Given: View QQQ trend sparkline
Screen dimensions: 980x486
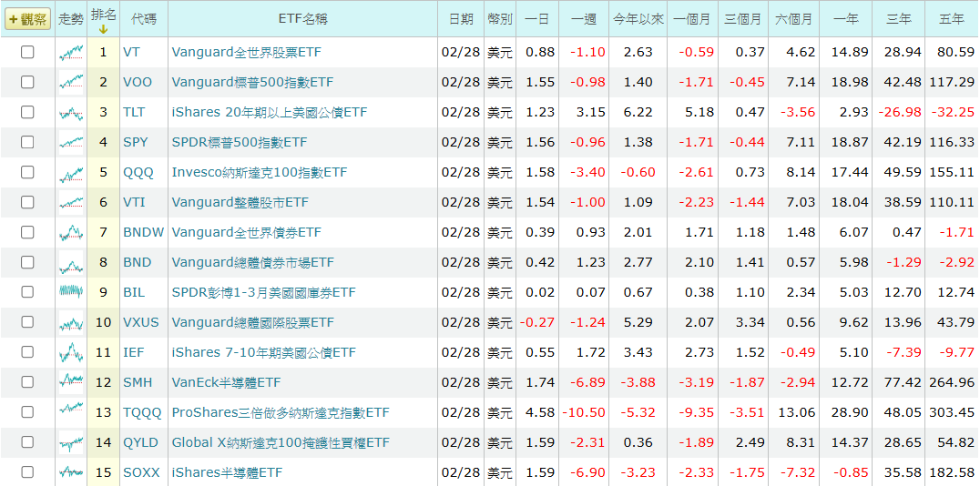Looking at the screenshot, I should (71, 172).
